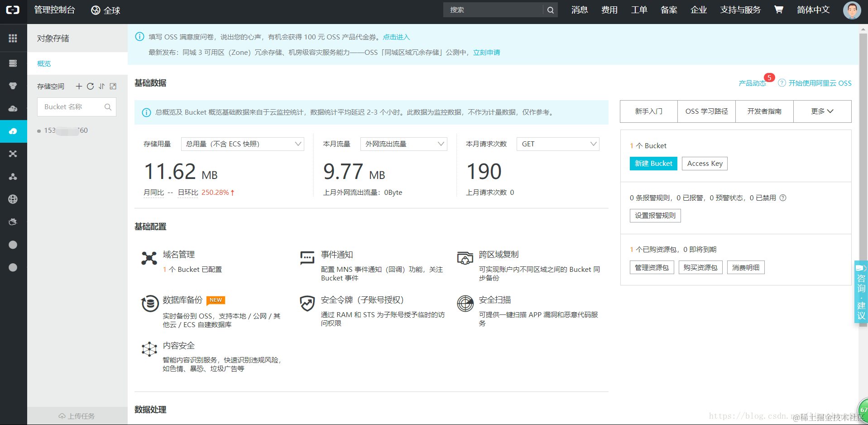Viewport: 868px width, 425px height.
Task: Click the 购买资源包 button
Action: click(700, 267)
